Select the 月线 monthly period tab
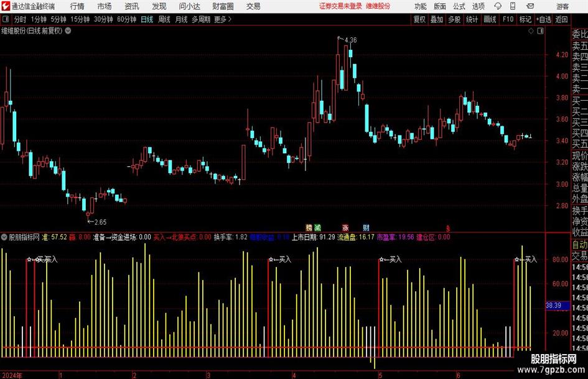This screenshot has width=588, height=379. pyautogui.click(x=182, y=19)
